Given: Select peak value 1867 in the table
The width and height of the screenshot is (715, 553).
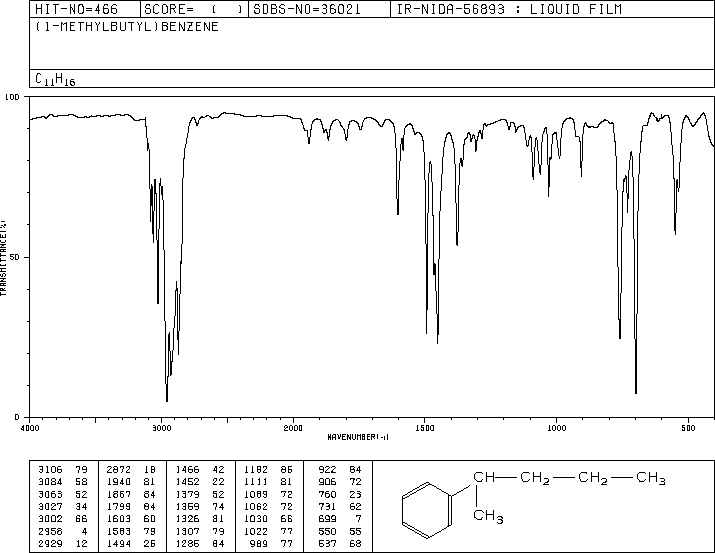Looking at the screenshot, I should tap(119, 494).
